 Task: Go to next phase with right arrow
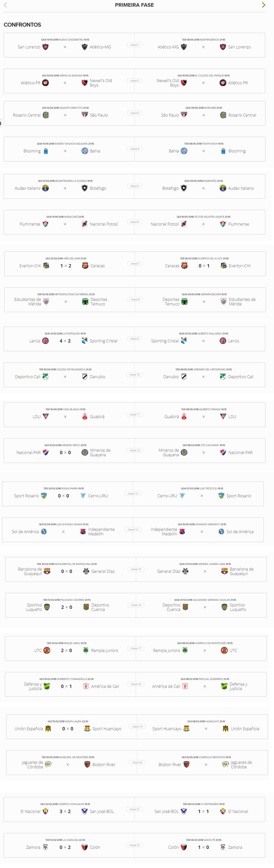click(263, 5)
